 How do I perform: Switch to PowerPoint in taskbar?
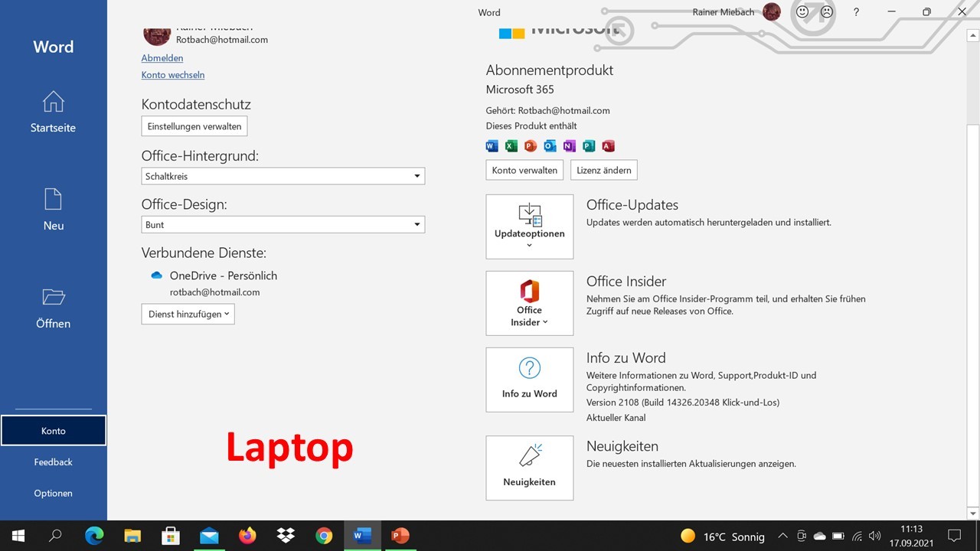coord(400,536)
